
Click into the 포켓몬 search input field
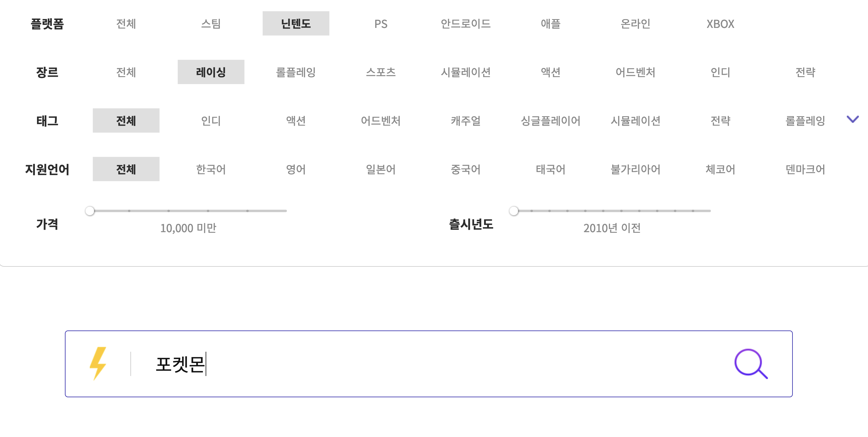click(428, 364)
